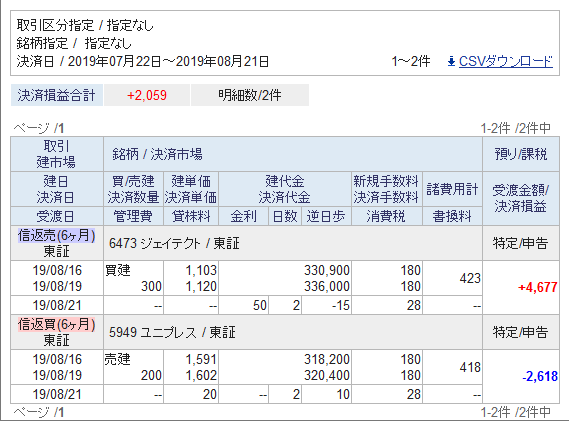The width and height of the screenshot is (569, 424).
Task: Click the 売建 position label
Action: point(118,359)
